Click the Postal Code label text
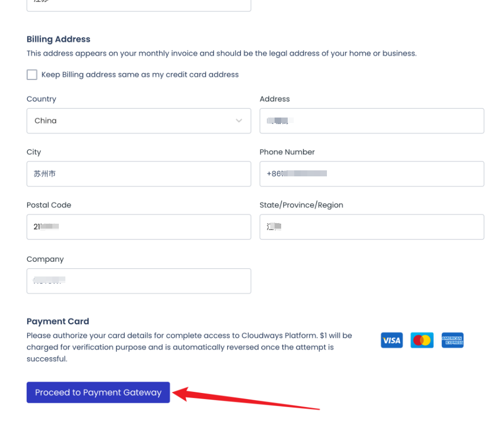This screenshot has width=504, height=424. point(49,205)
